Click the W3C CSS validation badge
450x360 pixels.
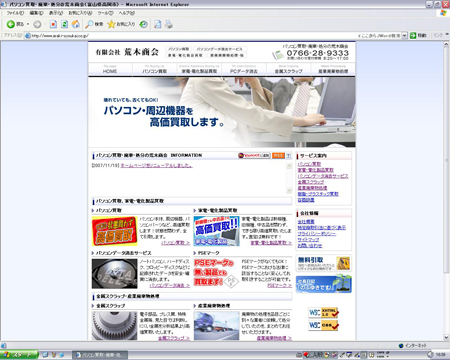point(323,325)
